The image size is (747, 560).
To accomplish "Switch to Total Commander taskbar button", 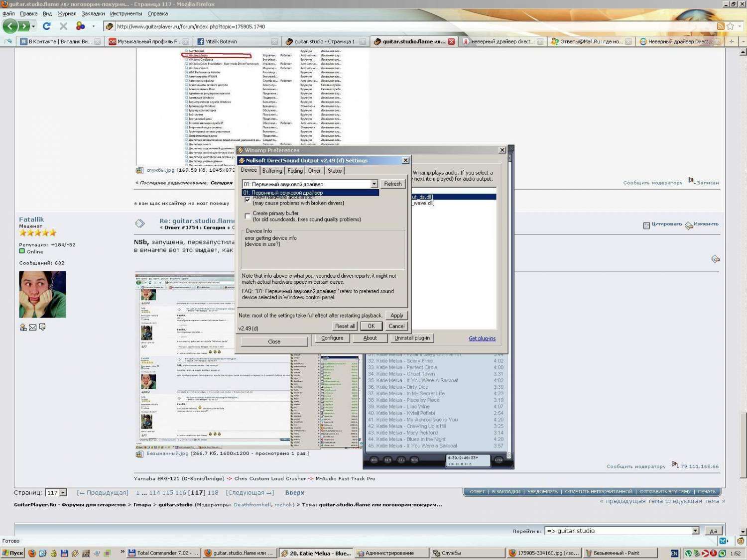I will point(163,553).
